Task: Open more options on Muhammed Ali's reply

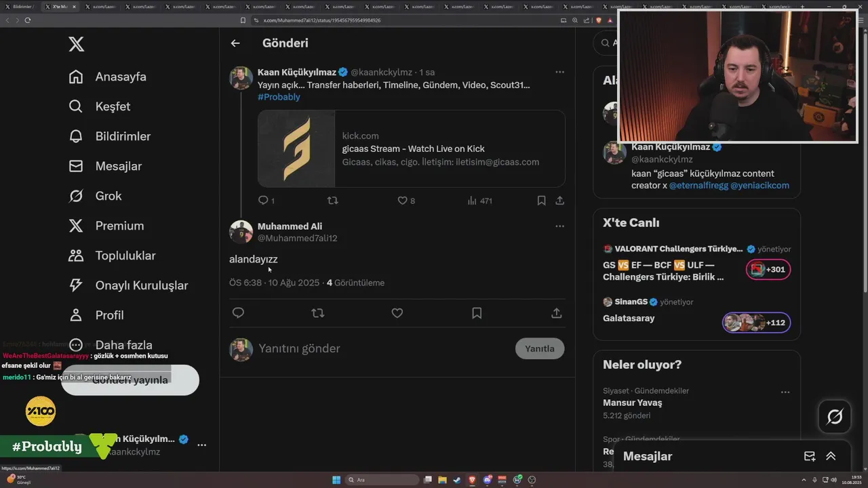Action: (559, 226)
